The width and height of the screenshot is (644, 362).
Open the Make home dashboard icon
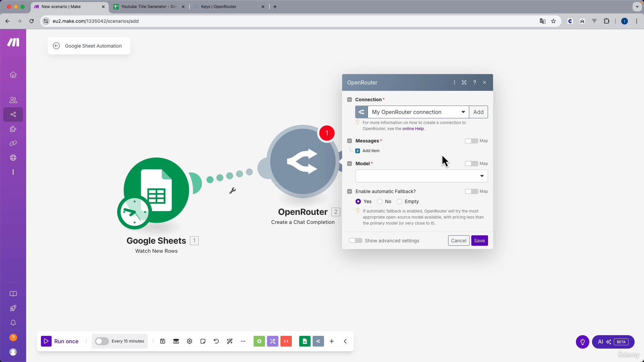pyautogui.click(x=13, y=74)
